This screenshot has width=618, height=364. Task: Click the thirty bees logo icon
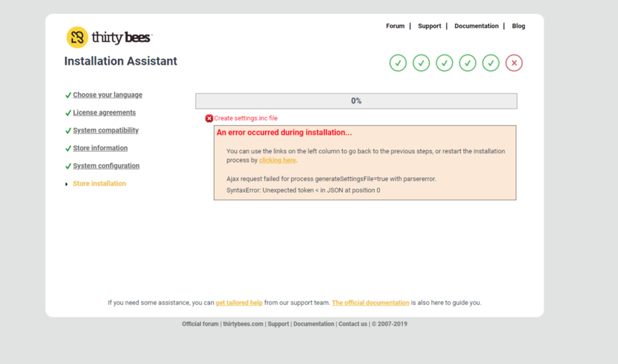[77, 38]
